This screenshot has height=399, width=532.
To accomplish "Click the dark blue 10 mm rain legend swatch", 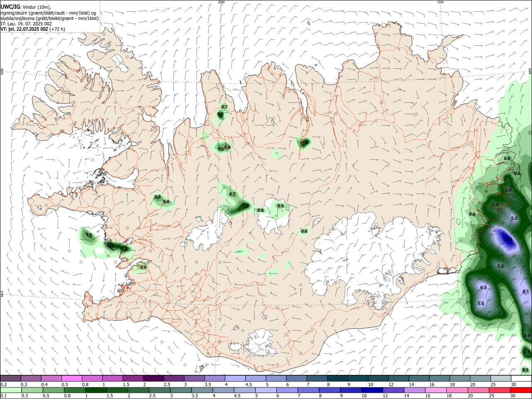I will [372, 390].
